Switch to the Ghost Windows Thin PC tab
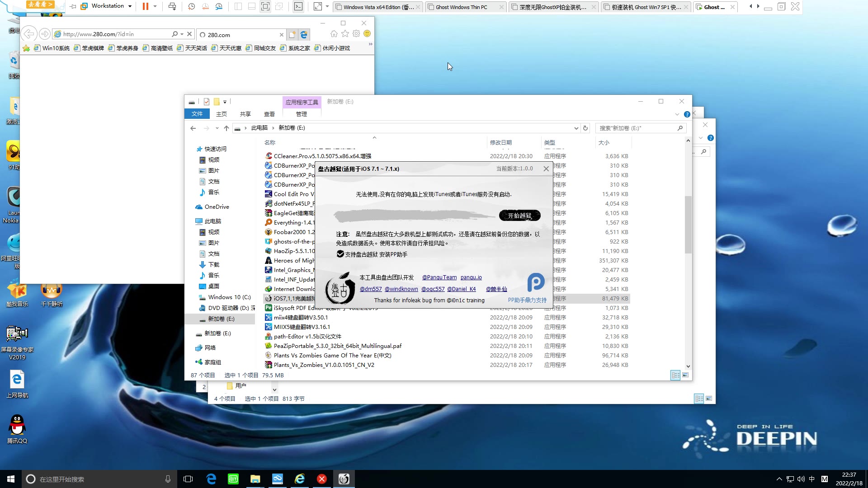This screenshot has height=488, width=868. coord(466,7)
